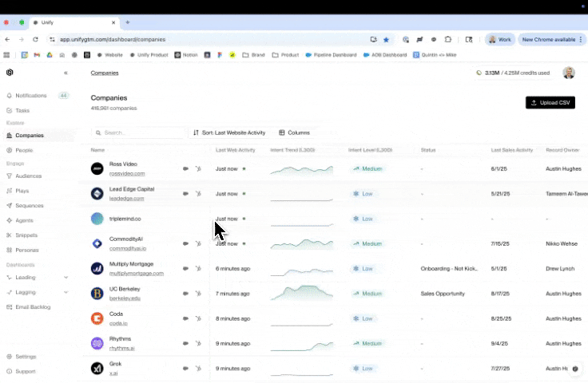The height and width of the screenshot is (383, 588).
Task: Click the Last Web Activity column header
Action: point(235,150)
